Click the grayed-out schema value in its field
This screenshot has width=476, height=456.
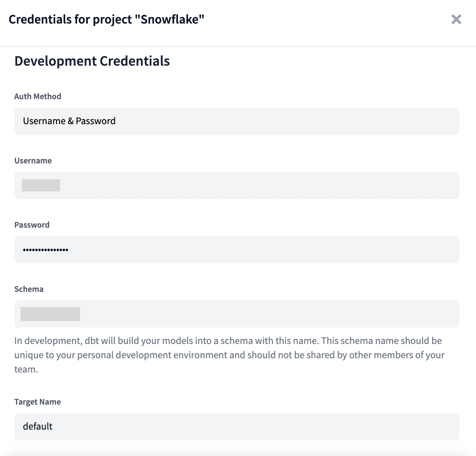[50, 314]
